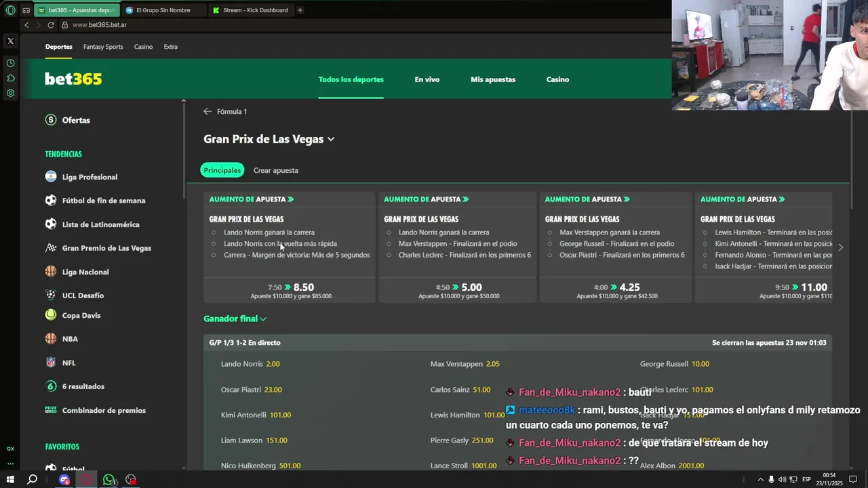Select the Fantasy Sports top menu
The height and width of the screenshot is (488, 868).
tap(103, 47)
